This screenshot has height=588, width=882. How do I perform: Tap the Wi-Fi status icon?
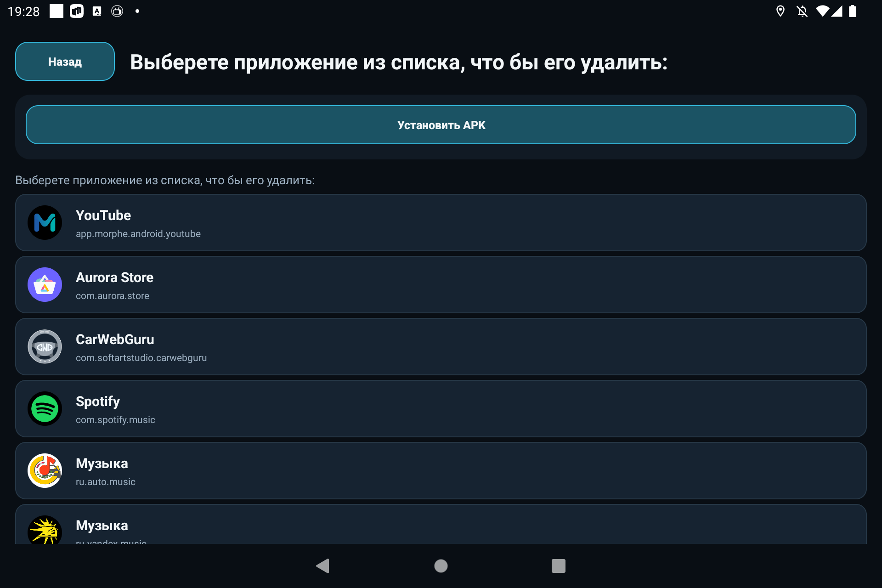tap(822, 11)
